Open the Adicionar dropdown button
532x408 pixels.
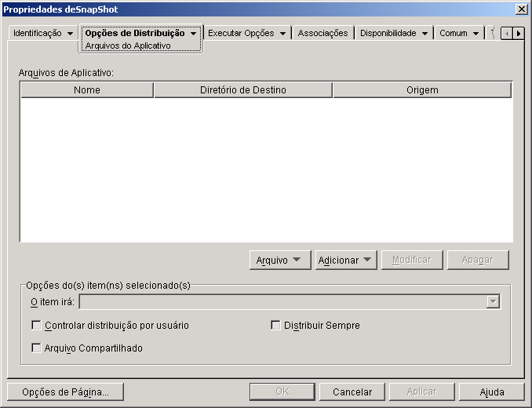[x=346, y=260]
